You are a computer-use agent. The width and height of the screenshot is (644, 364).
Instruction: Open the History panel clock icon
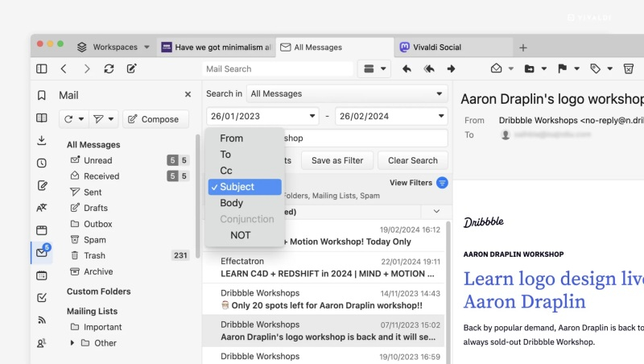click(x=41, y=163)
